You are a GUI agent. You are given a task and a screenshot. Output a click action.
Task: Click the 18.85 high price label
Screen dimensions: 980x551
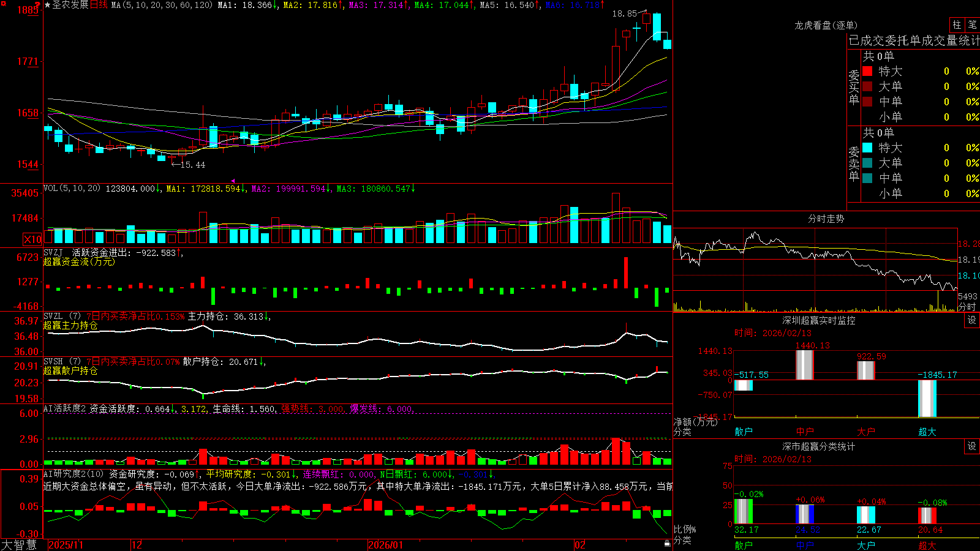(625, 13)
